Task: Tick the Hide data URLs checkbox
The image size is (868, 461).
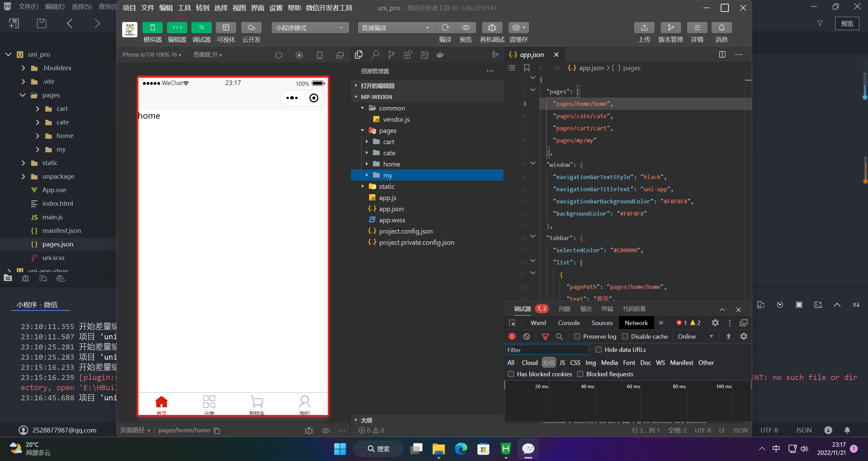Action: (599, 349)
